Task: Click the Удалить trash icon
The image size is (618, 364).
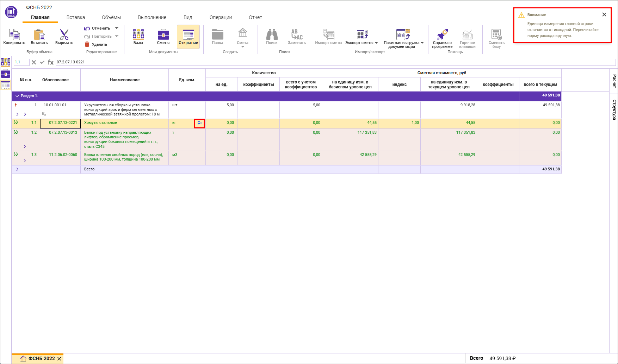Action: click(x=87, y=44)
